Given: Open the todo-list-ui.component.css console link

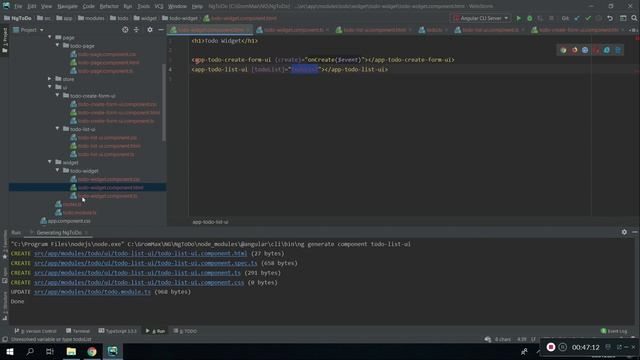Looking at the screenshot, I should click(139, 282).
